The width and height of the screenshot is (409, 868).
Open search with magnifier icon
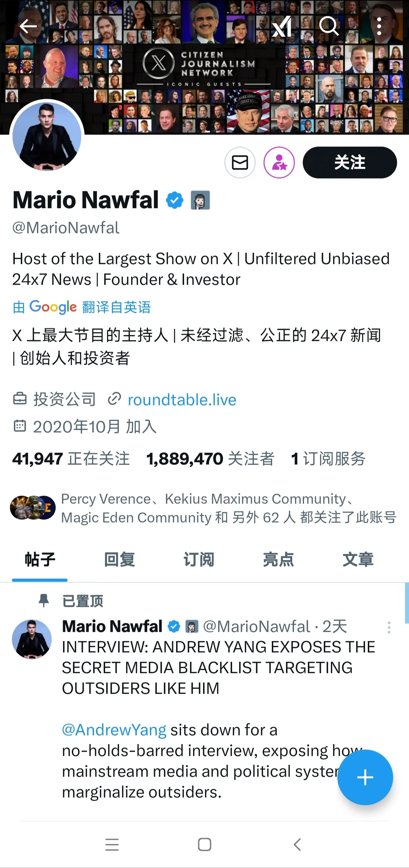(329, 26)
